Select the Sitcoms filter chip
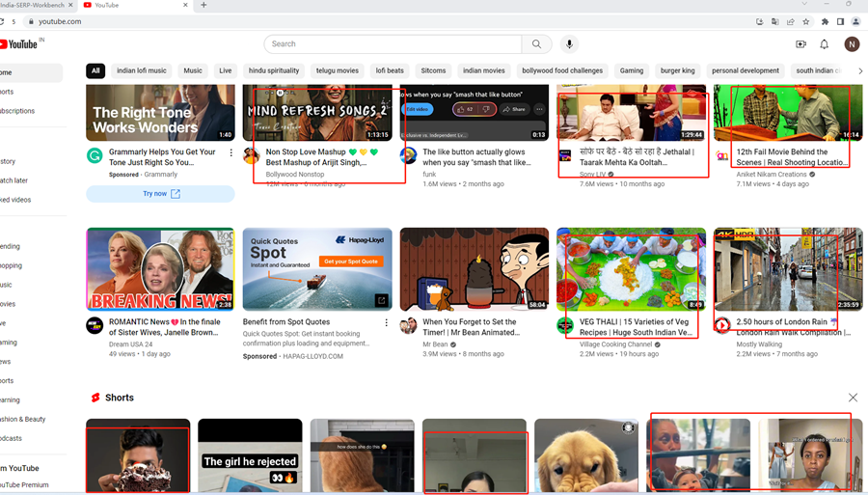This screenshot has height=495, width=868. [433, 70]
